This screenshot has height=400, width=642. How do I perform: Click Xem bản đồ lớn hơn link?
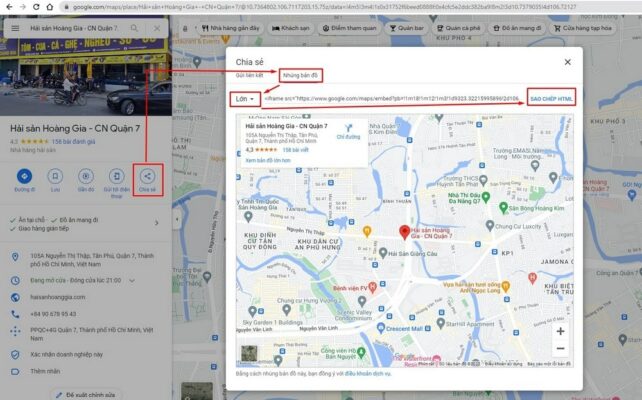(266, 160)
